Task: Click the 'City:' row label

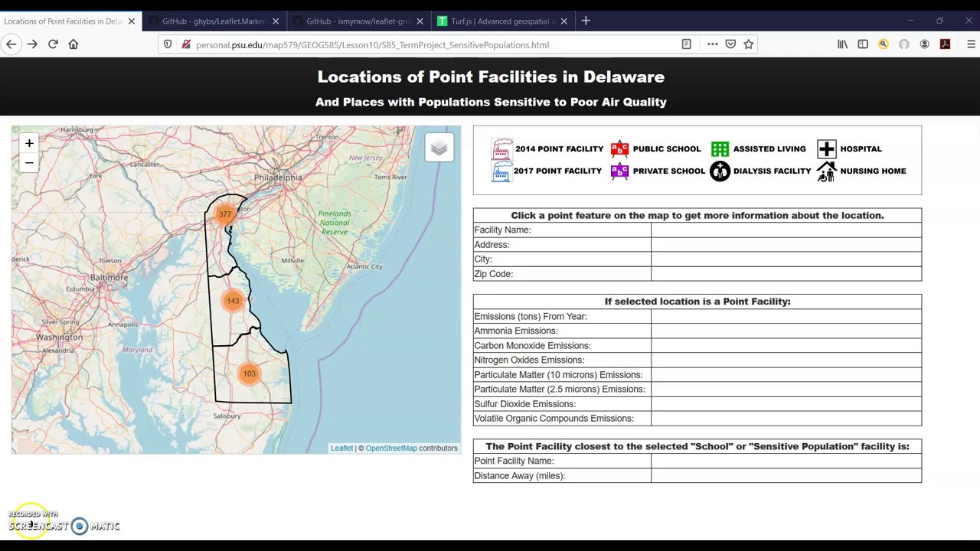Action: click(483, 259)
